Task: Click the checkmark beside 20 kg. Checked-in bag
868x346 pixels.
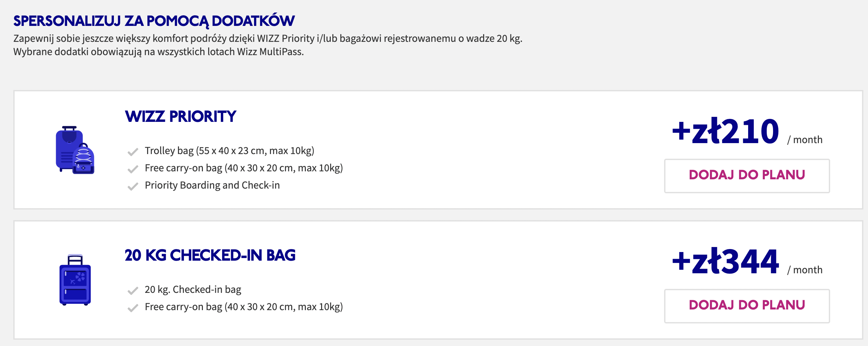Action: click(x=133, y=290)
